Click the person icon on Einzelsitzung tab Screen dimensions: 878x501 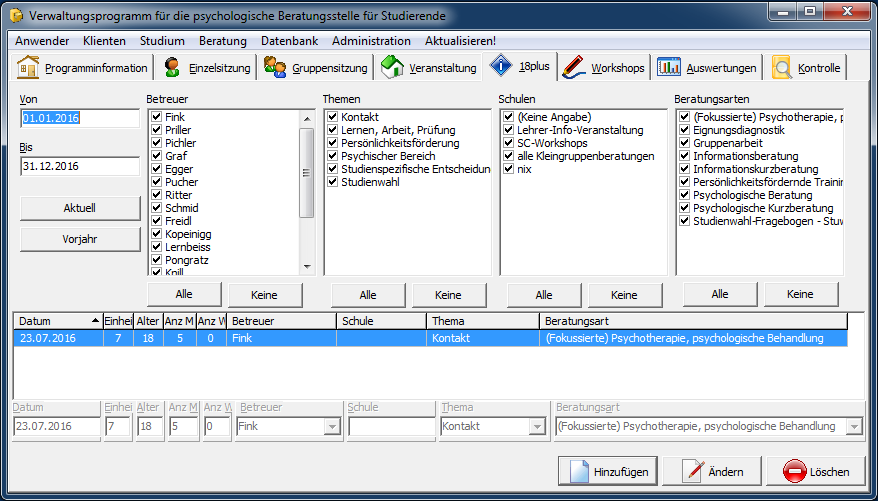click(172, 68)
